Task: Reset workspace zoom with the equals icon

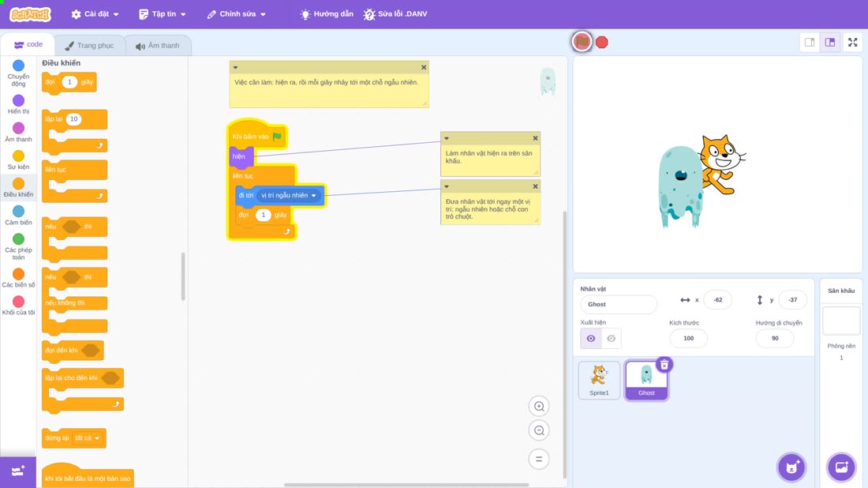Action: click(539, 459)
